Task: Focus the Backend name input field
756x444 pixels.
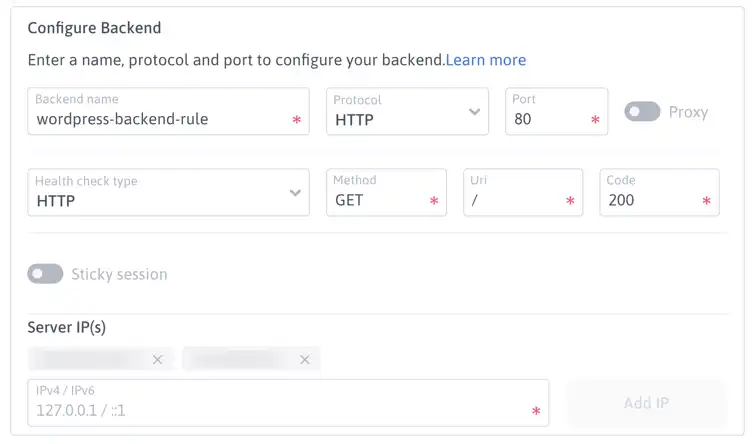Action: pyautogui.click(x=168, y=111)
